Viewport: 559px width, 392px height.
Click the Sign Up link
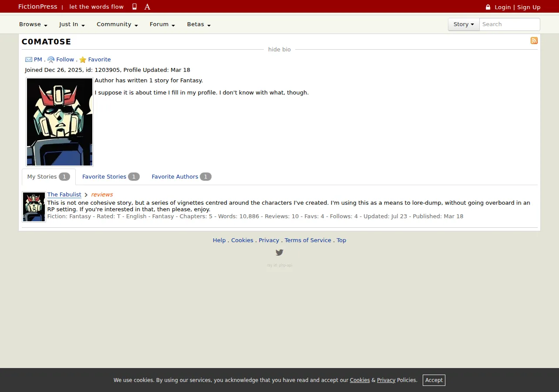[529, 7]
